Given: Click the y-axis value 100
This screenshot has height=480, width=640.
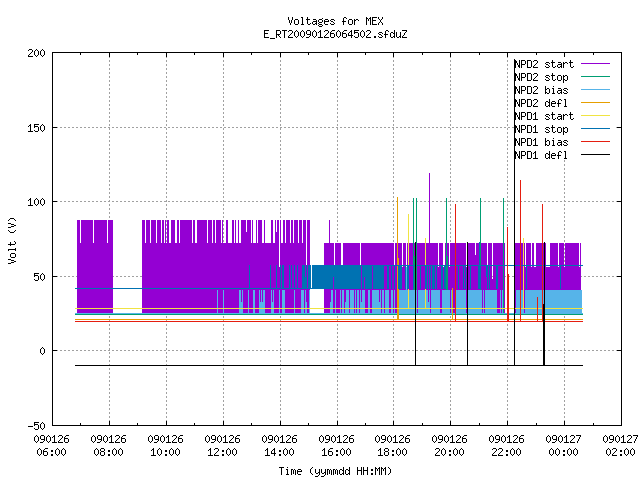Looking at the screenshot, I should (36, 202).
